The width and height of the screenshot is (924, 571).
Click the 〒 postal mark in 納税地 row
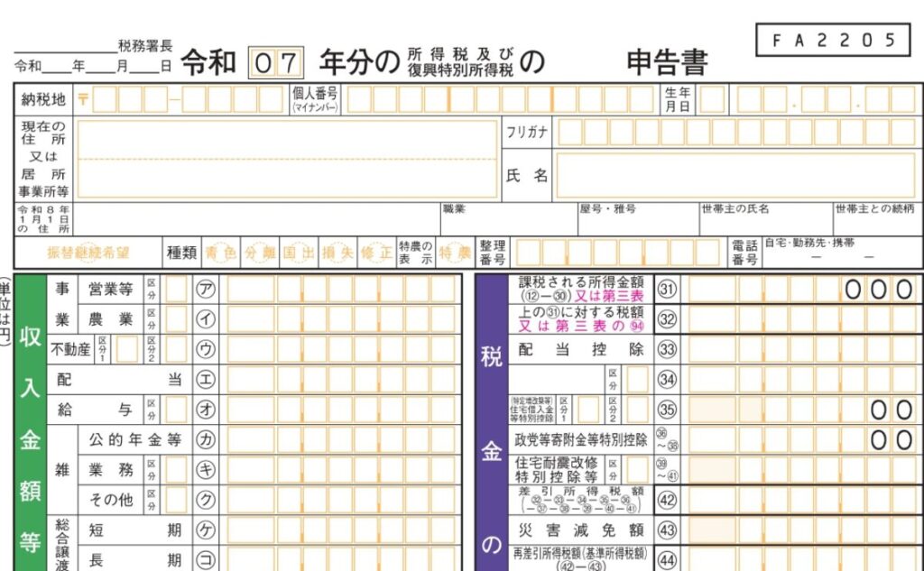click(82, 99)
